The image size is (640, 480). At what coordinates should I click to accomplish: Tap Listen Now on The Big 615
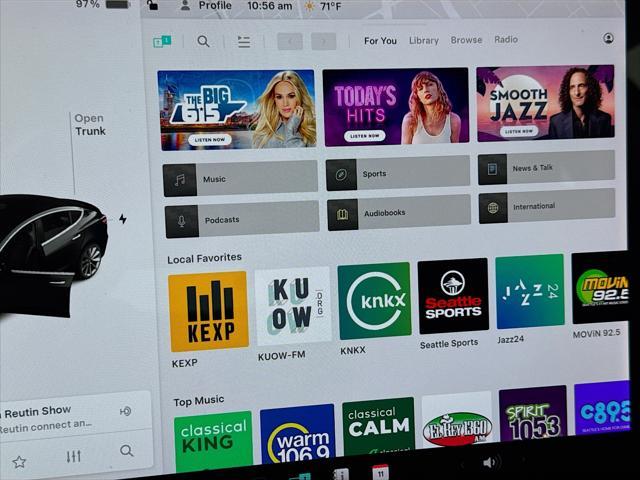coord(210,140)
